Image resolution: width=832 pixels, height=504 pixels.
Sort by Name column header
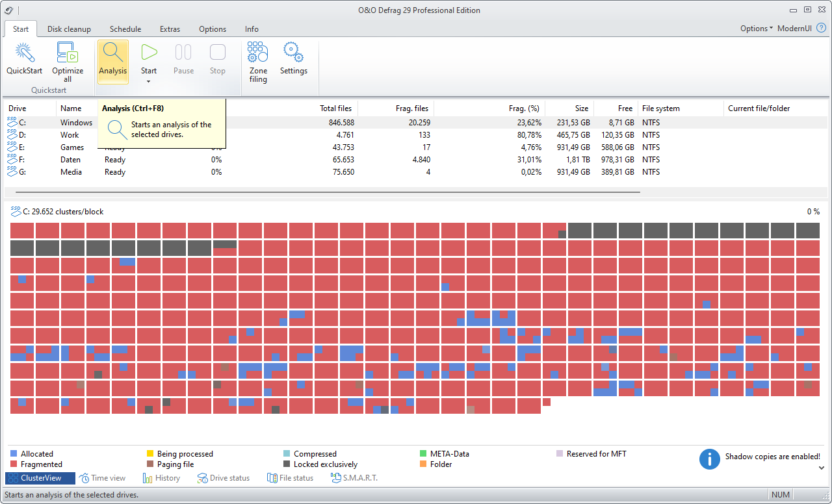[x=77, y=108]
